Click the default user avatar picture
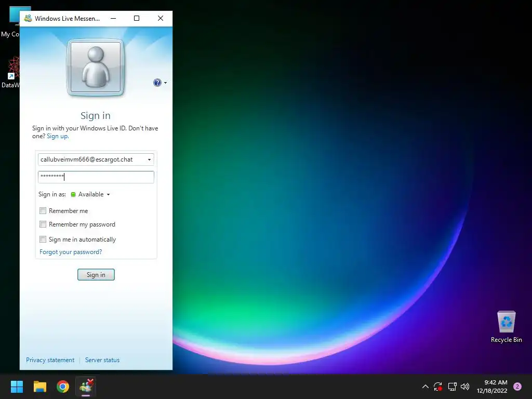The image size is (532, 399). (96, 67)
